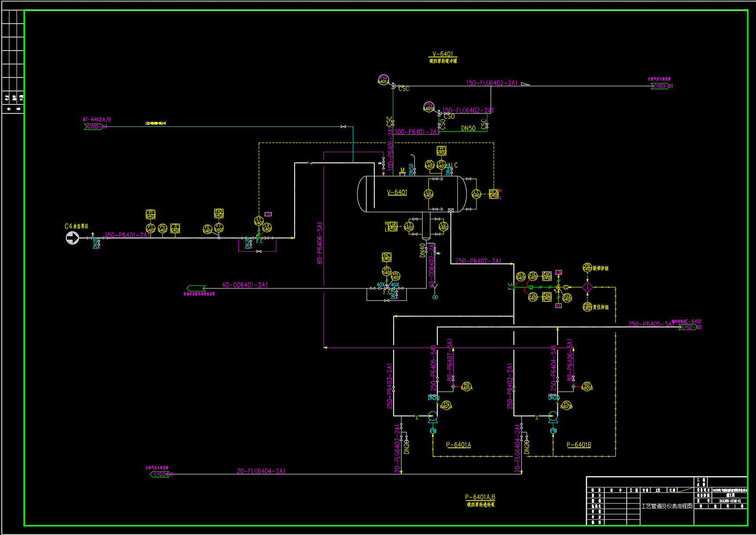
Task: Select the P-6401B pump label
Action: 579,445
